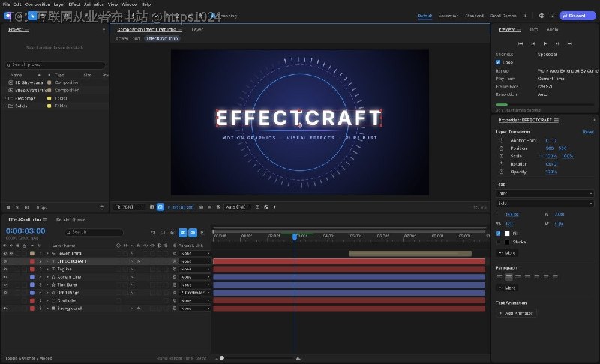
Task: Open the Composition menu
Action: coord(37,4)
